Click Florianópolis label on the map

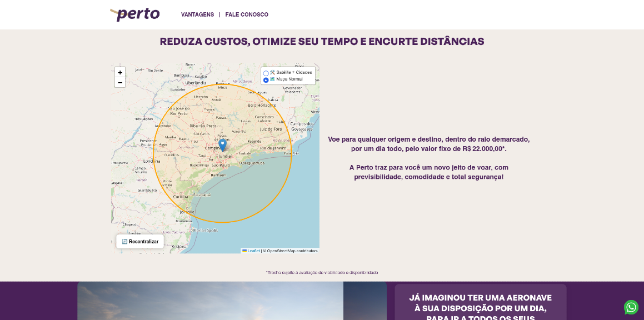pos(206,231)
